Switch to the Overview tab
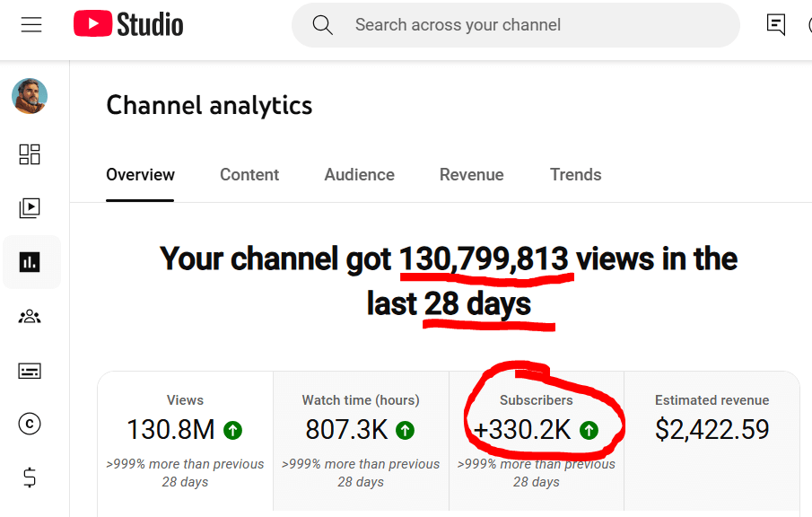This screenshot has height=517, width=812. [x=140, y=175]
